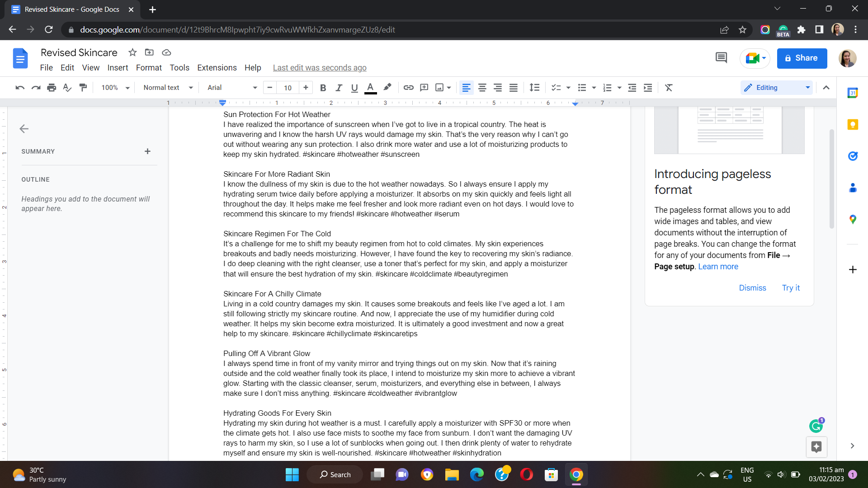Viewport: 868px width, 488px height.
Task: Open Google Keep side panel icon
Action: pyautogui.click(x=853, y=125)
